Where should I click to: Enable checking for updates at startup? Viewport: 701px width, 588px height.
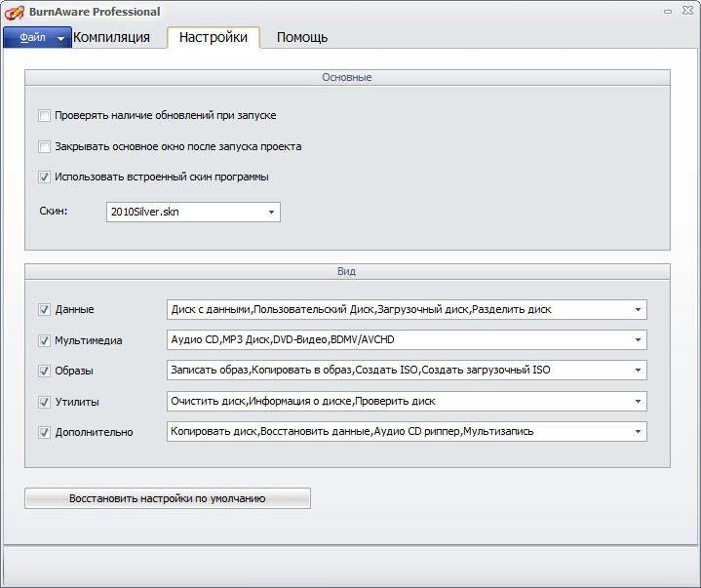pos(44,116)
